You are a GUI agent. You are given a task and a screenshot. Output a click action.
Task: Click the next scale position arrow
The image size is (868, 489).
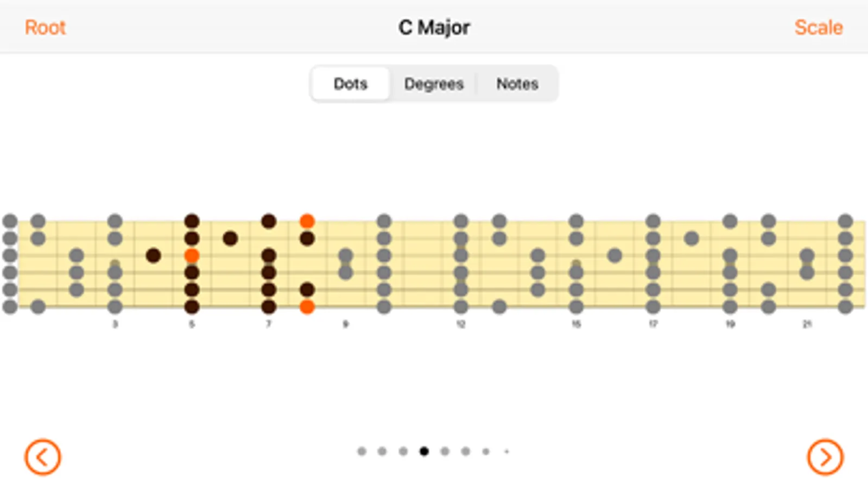point(825,457)
